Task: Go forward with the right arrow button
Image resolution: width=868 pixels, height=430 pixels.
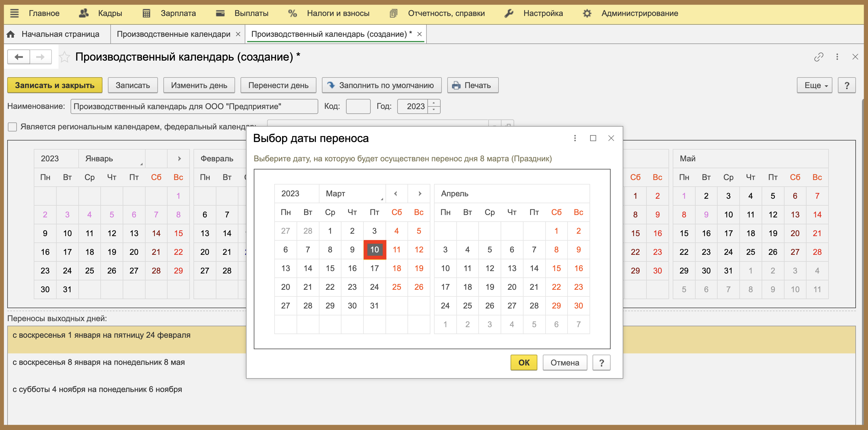Action: 40,57
